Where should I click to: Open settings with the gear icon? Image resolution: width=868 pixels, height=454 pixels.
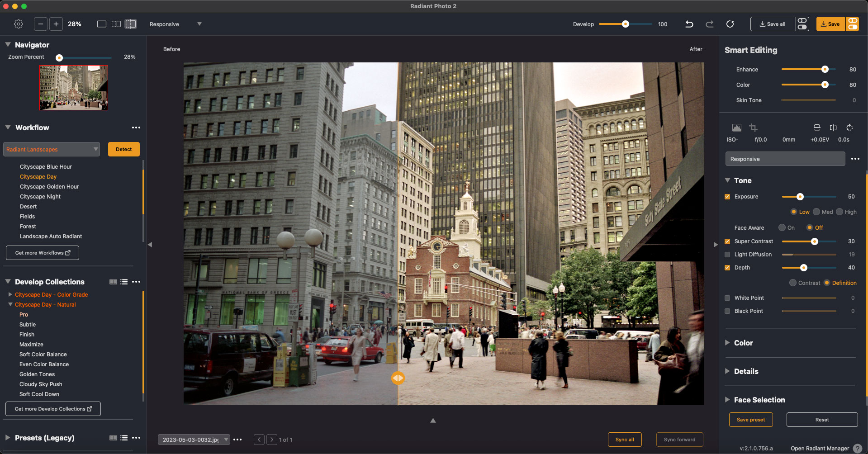click(19, 24)
